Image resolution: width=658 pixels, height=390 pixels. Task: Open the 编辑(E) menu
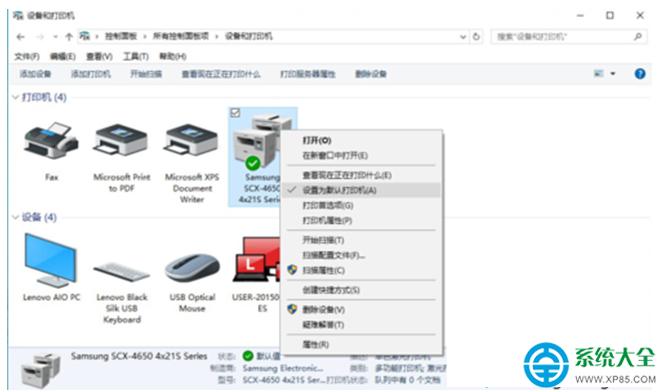click(x=63, y=56)
